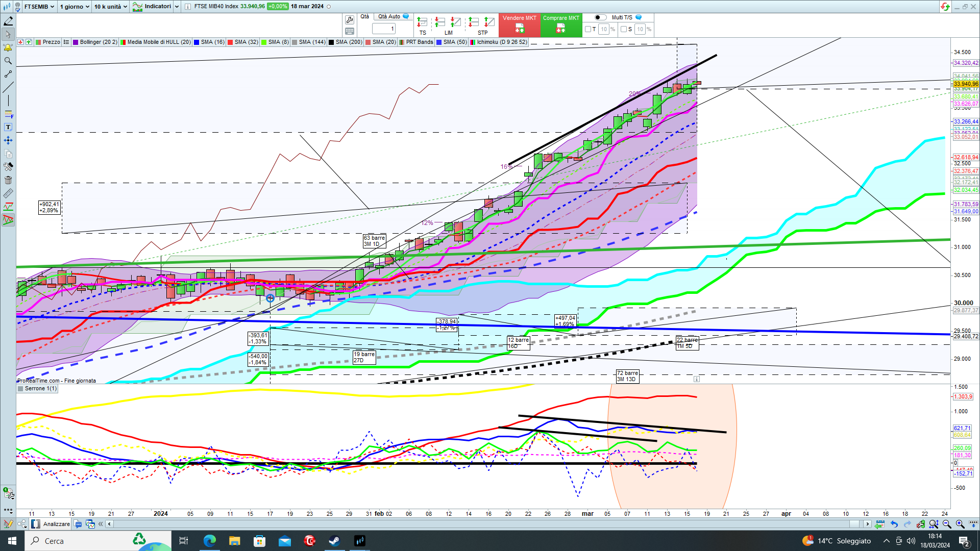
Task: Click the keyboard shortcuts icon
Action: coord(350,31)
